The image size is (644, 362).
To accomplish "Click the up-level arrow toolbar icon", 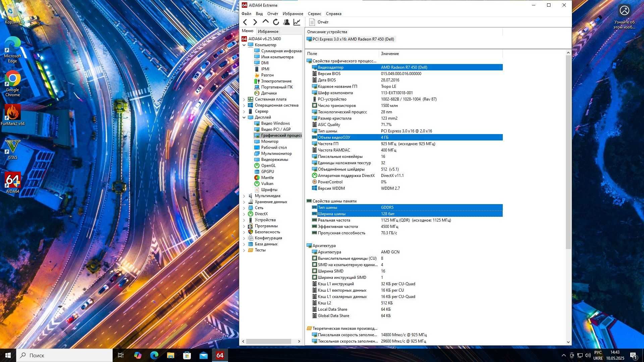I will coord(265,22).
